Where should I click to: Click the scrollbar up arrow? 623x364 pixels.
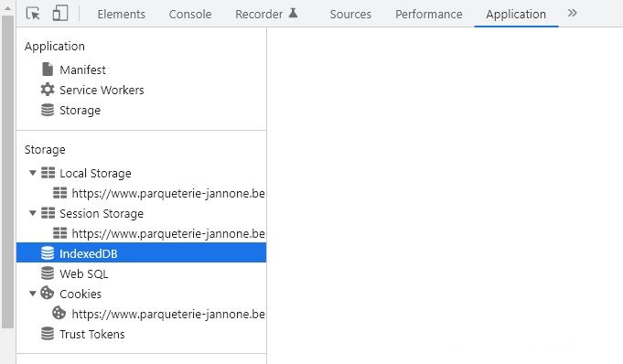[7, 8]
